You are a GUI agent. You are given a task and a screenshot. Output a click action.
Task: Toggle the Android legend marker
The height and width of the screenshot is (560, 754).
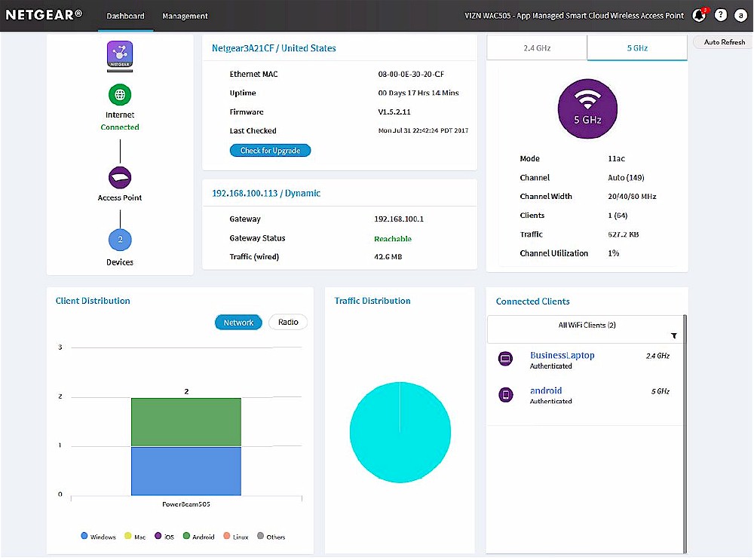[186, 535]
